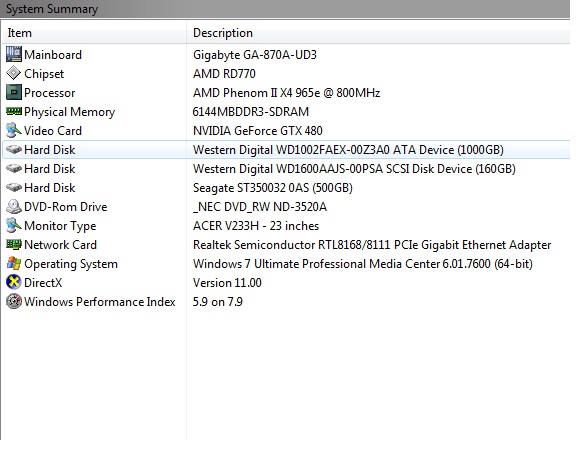The width and height of the screenshot is (588, 461).
Task: Click the Monitor Type icon
Action: (14, 225)
